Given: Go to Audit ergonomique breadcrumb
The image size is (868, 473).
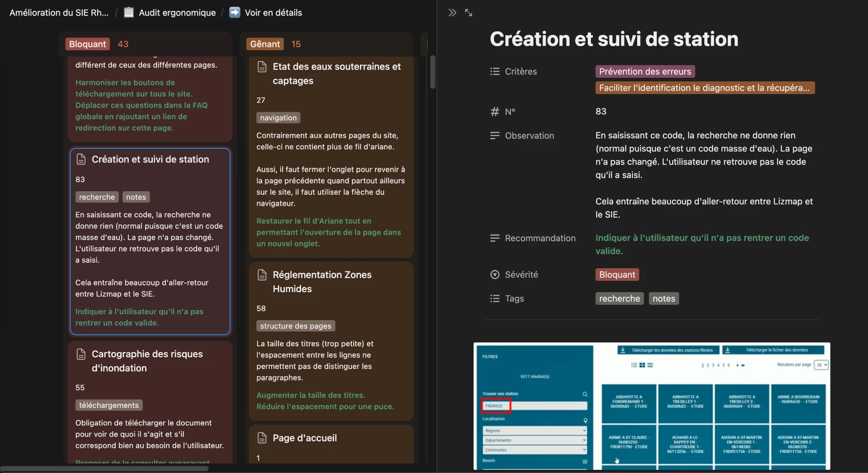Looking at the screenshot, I should (x=177, y=13).
